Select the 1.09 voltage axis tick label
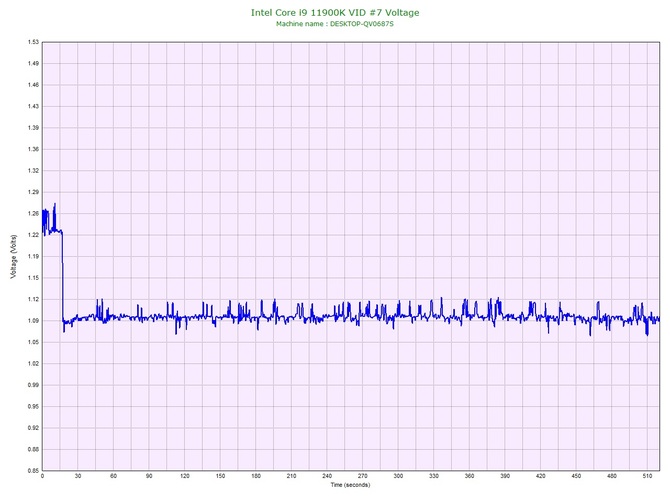 tap(33, 320)
